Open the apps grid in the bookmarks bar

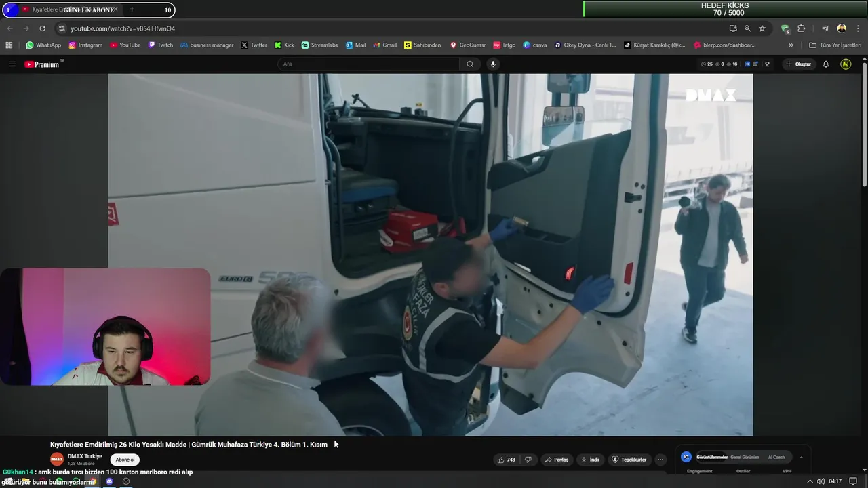point(9,45)
